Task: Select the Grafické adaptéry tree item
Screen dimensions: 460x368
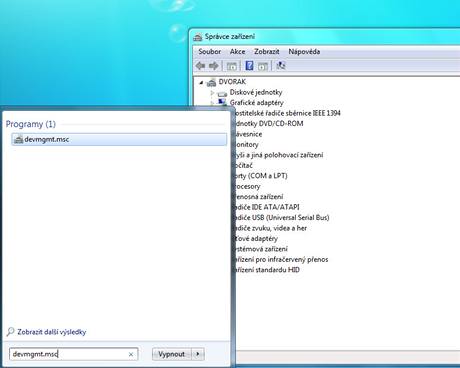Action: point(256,103)
